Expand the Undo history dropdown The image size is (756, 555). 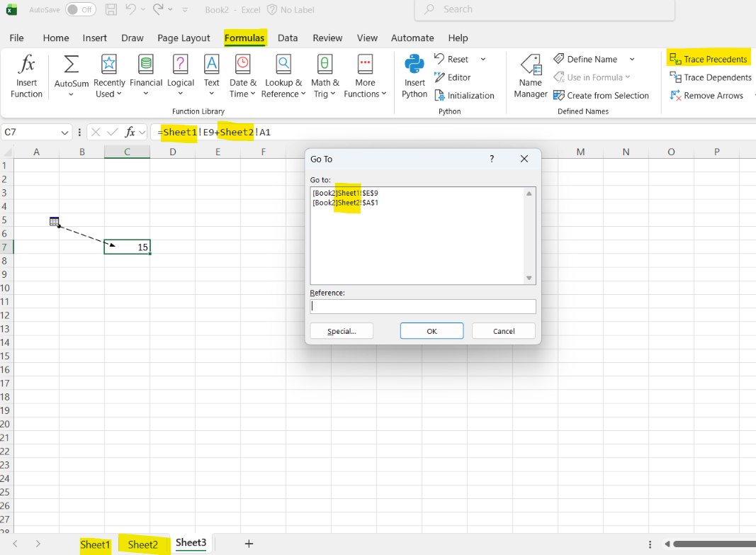click(x=142, y=10)
